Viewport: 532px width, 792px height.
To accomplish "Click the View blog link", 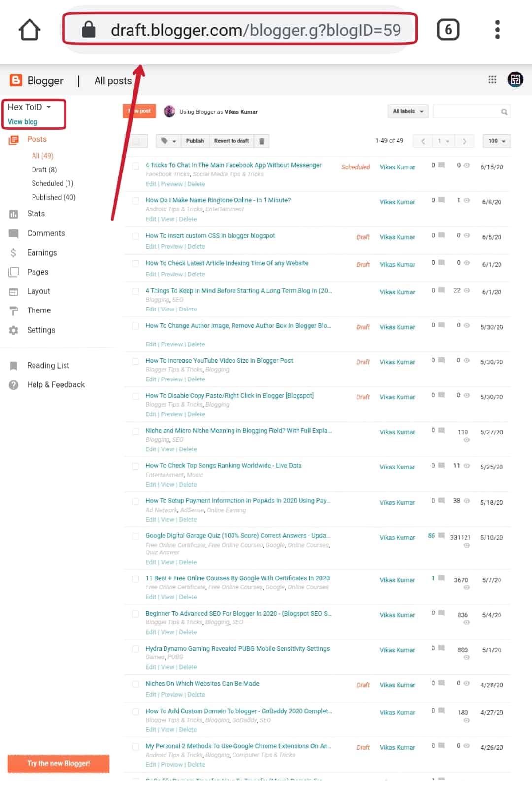I will [x=23, y=122].
